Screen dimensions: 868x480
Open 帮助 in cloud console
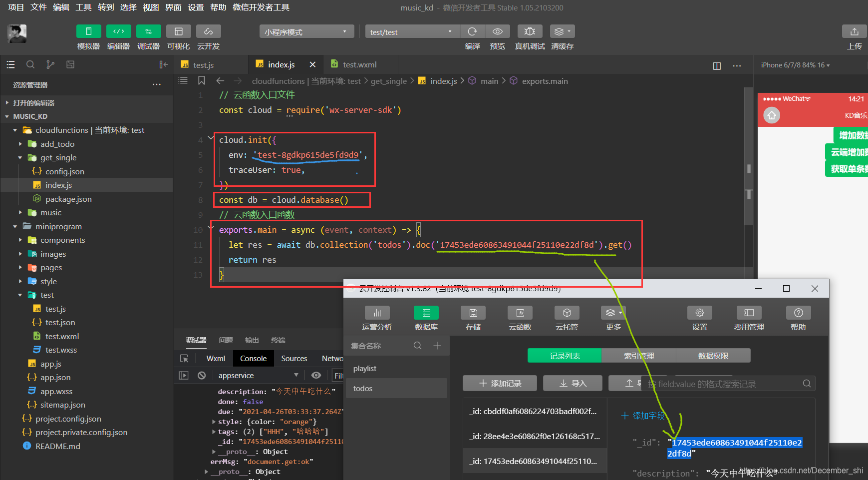coord(799,319)
